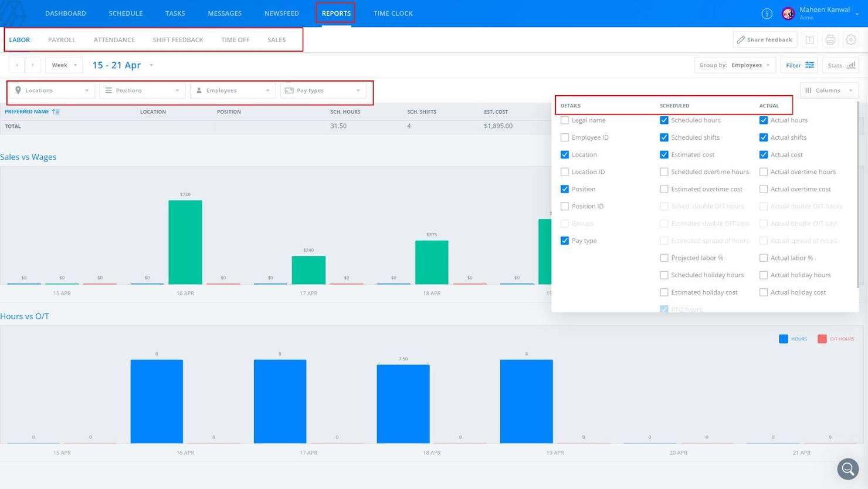The image size is (868, 489).
Task: Click the red O/T Hours legend swatch
Action: click(822, 339)
